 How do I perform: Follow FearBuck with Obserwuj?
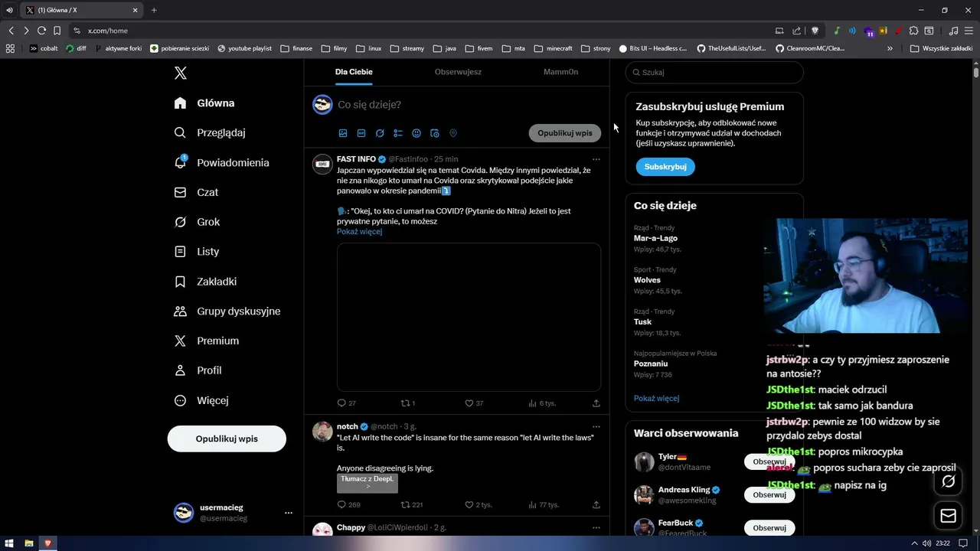click(769, 528)
